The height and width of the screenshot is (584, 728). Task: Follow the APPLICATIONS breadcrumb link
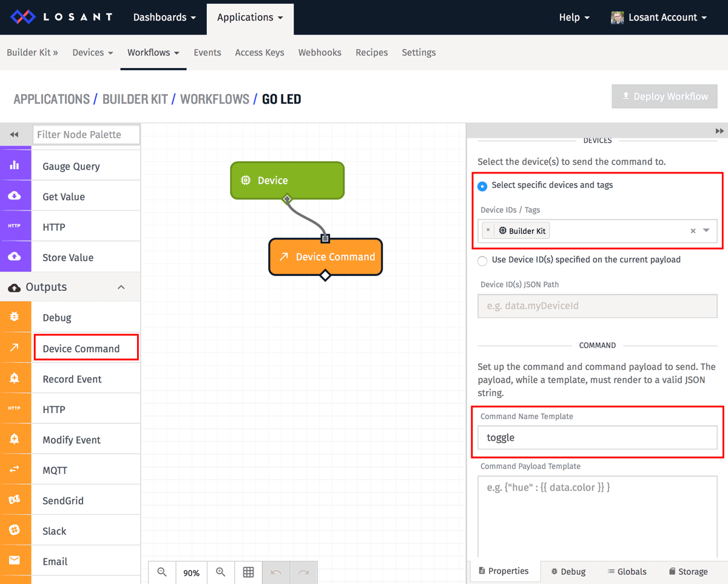(52, 99)
